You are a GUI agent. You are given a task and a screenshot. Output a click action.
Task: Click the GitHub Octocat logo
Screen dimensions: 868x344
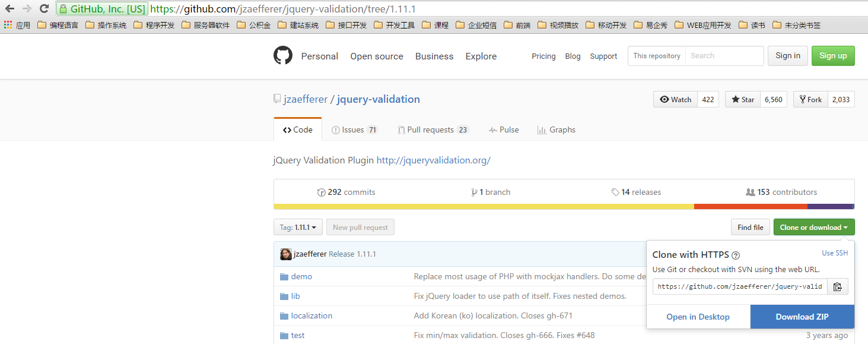[283, 56]
